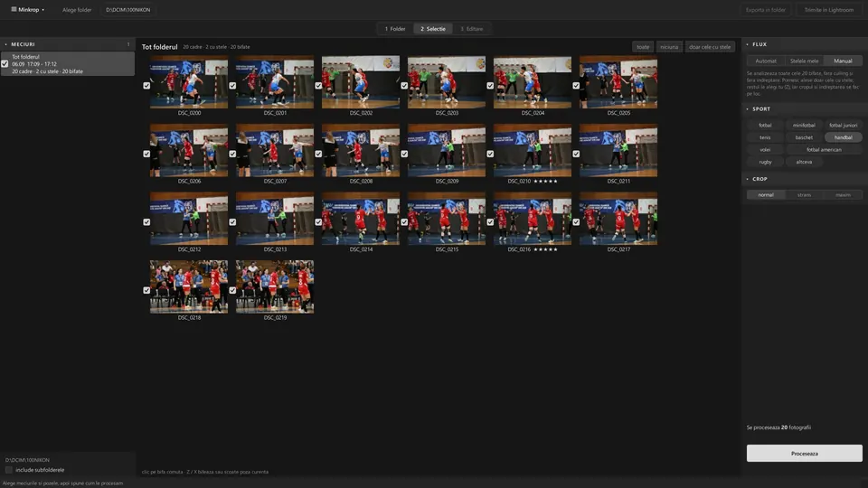
Task: Select altceva sport option
Action: (804, 162)
